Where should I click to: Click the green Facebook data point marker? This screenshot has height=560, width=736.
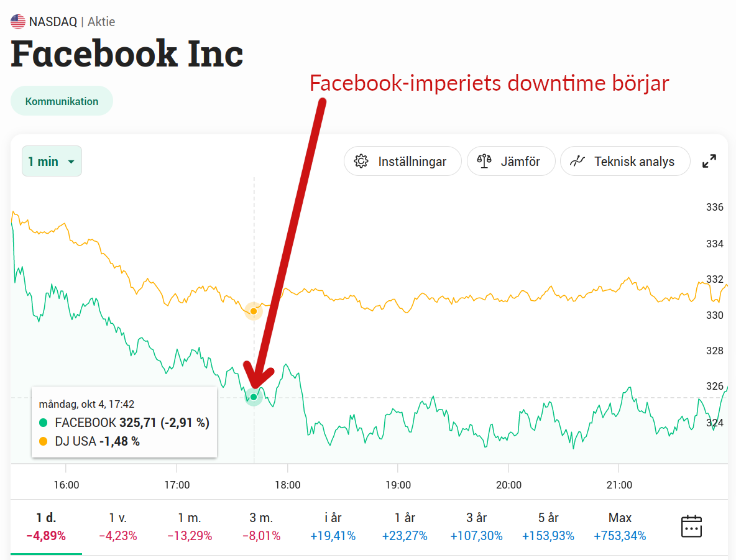(x=254, y=397)
